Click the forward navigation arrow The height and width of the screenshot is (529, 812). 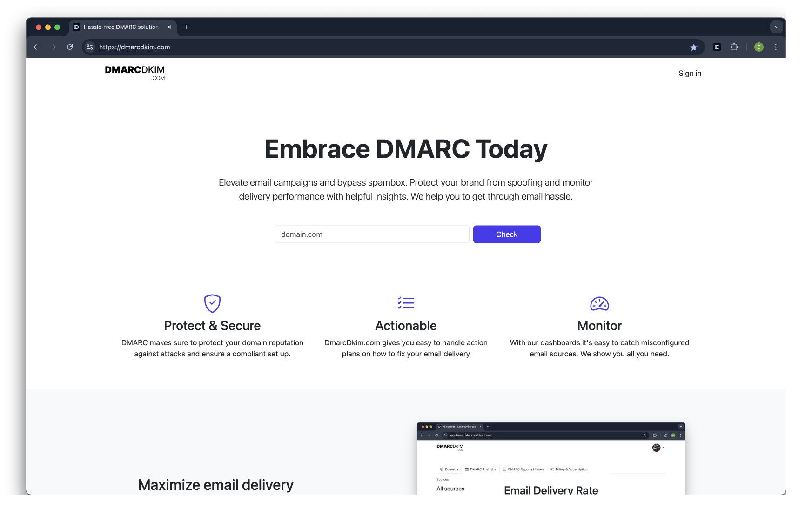pos(53,47)
